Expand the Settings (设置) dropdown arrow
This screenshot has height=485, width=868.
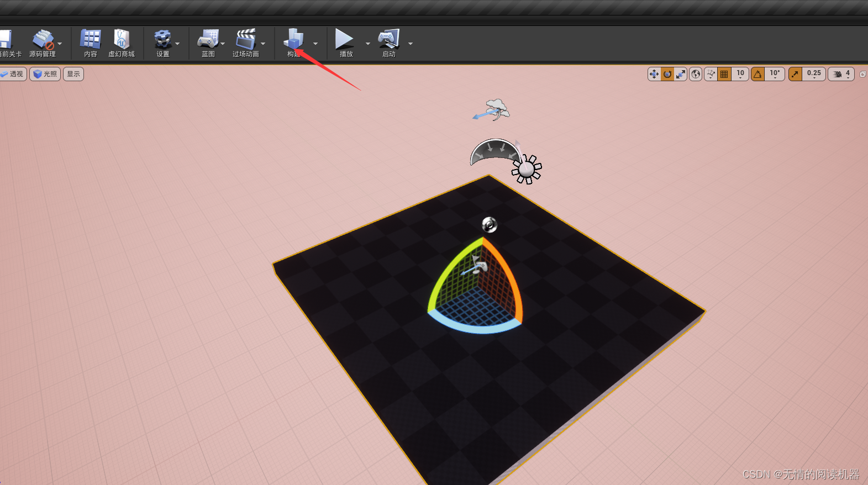(177, 43)
